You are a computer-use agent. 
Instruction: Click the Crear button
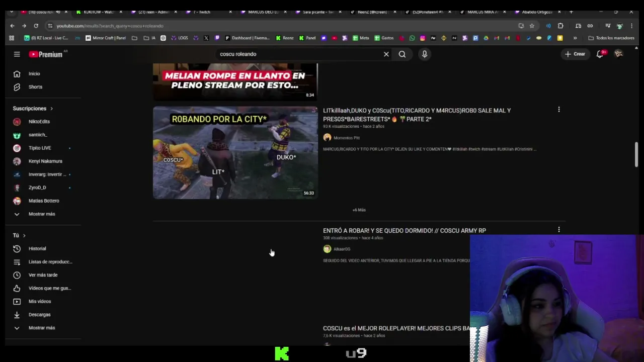pyautogui.click(x=575, y=54)
